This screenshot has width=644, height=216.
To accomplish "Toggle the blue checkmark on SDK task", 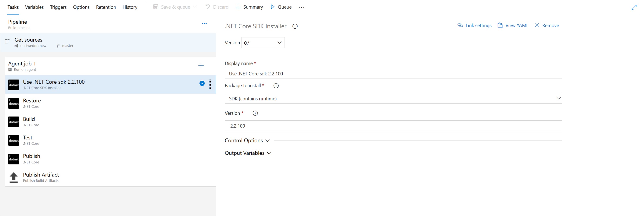I will click(202, 83).
